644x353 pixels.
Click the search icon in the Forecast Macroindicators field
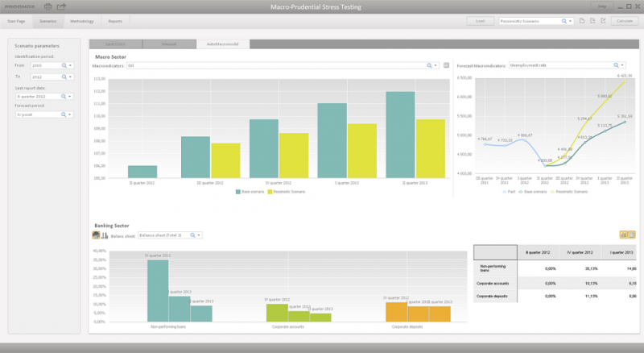pyautogui.click(x=617, y=64)
